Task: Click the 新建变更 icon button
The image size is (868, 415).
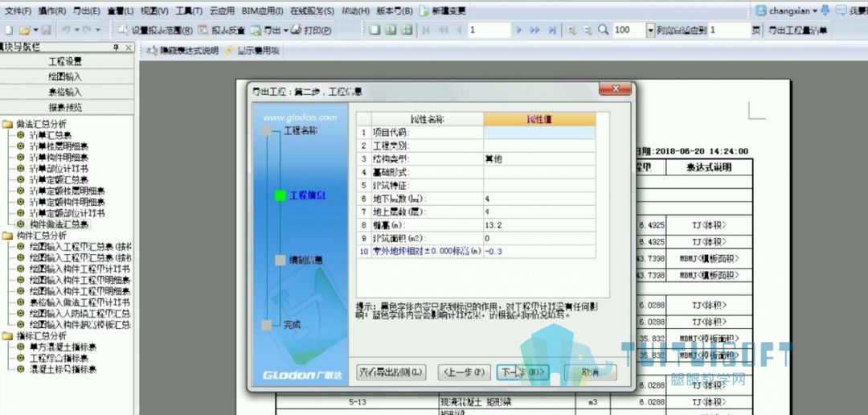Action: [442, 10]
